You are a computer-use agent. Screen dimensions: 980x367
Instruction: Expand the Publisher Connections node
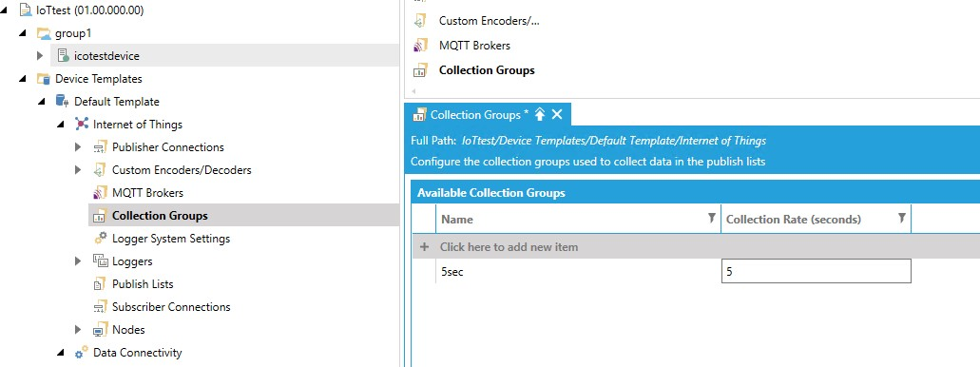[78, 147]
